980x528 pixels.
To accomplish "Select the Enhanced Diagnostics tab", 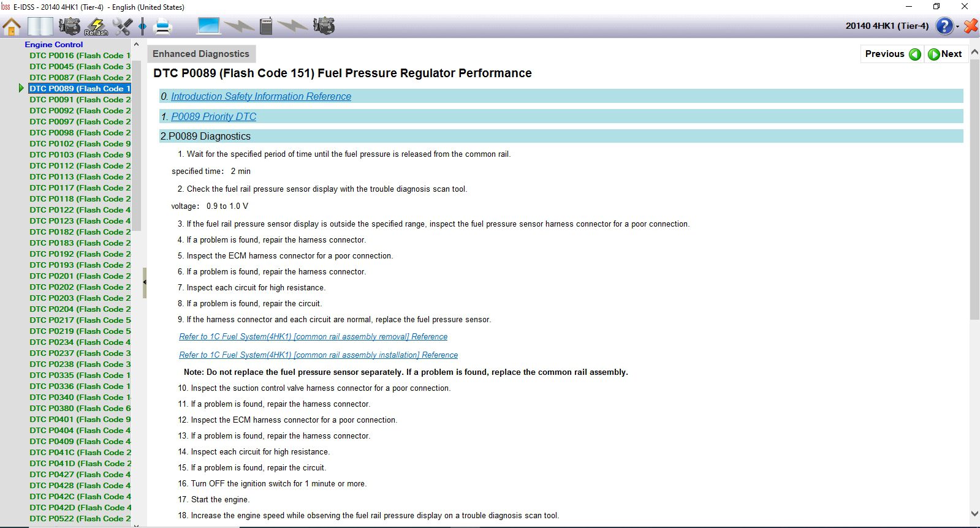I will (201, 54).
